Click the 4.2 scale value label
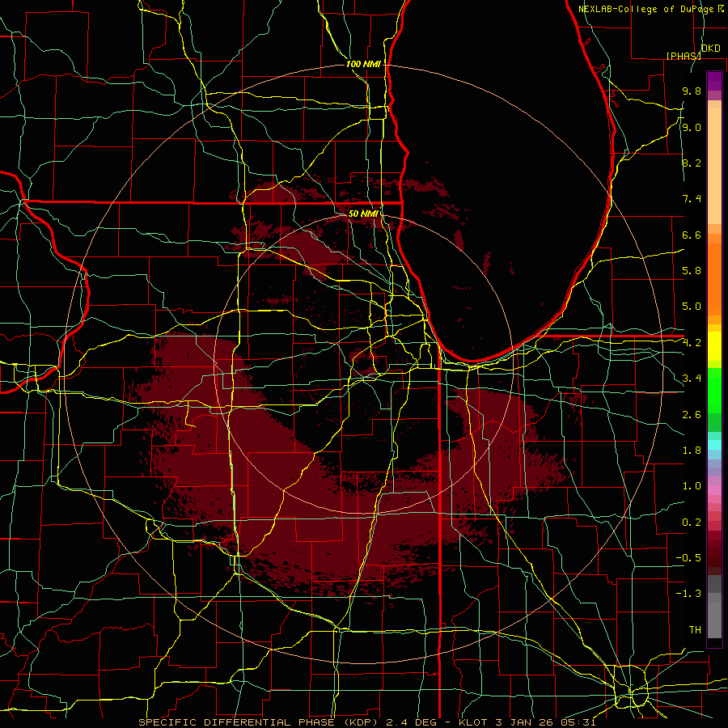This screenshot has height=728, width=728. click(x=692, y=343)
